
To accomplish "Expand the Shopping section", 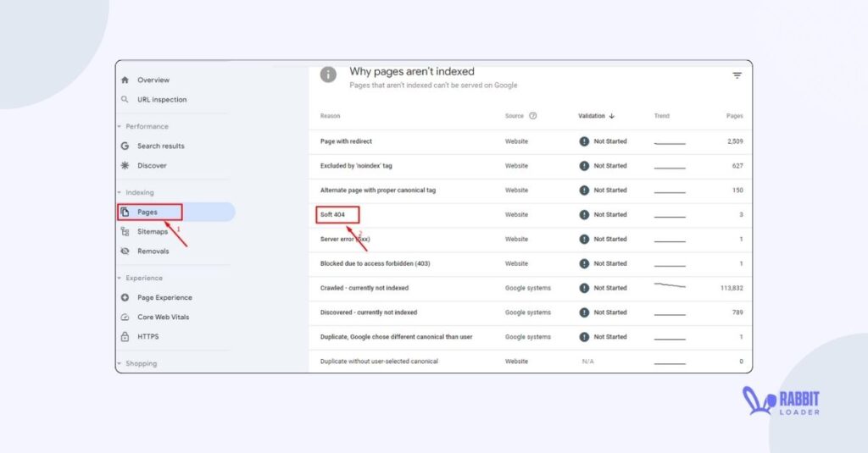I will tap(119, 363).
